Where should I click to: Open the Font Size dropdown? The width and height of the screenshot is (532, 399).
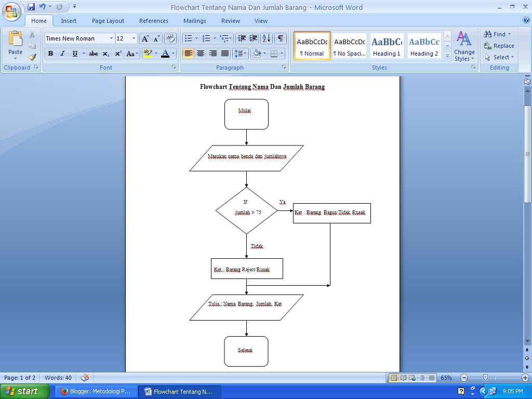(x=134, y=38)
